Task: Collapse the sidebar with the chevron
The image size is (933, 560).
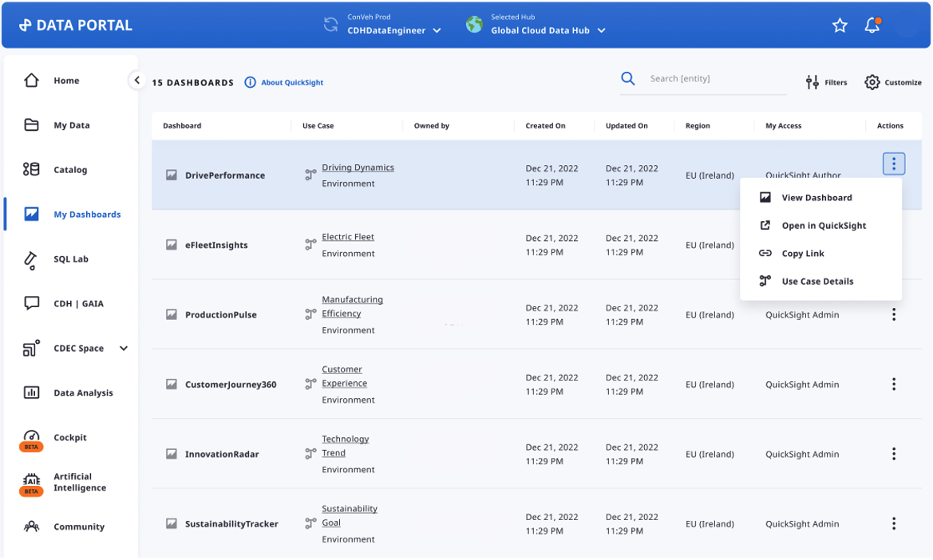Action: [x=136, y=80]
